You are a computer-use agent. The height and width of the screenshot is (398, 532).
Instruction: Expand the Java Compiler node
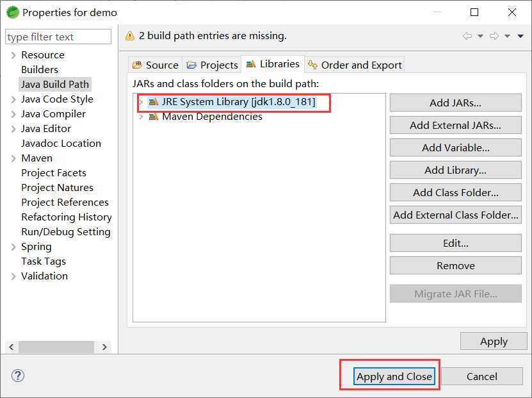click(13, 114)
